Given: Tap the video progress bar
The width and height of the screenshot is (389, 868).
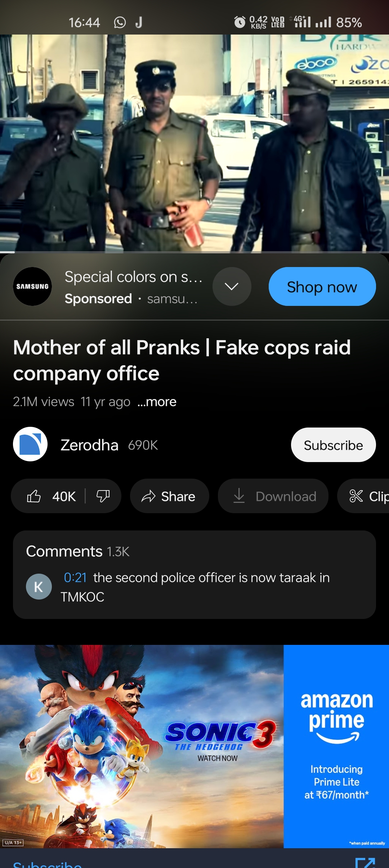Looking at the screenshot, I should [194, 252].
